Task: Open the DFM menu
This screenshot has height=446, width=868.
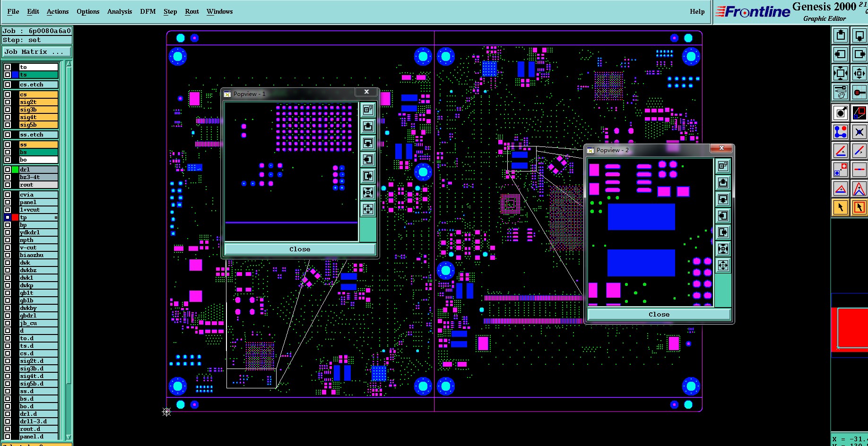Action: pos(148,11)
